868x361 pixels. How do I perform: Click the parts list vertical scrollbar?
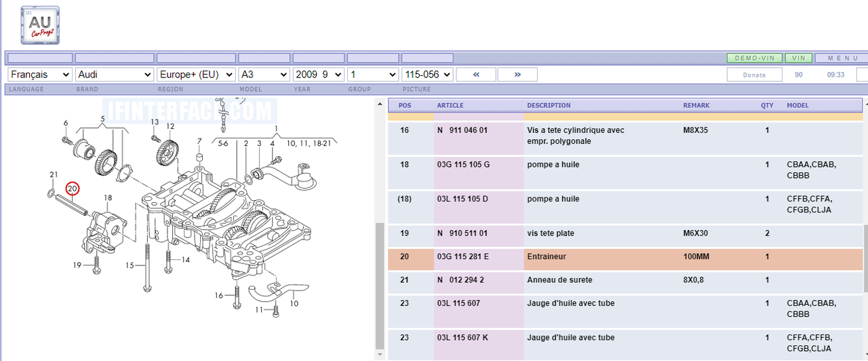click(x=380, y=285)
